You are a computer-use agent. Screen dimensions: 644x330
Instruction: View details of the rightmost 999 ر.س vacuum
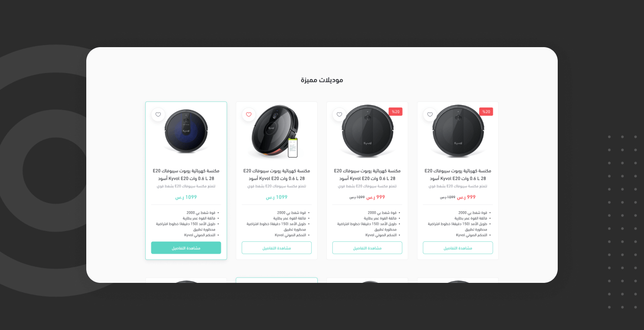point(458,248)
